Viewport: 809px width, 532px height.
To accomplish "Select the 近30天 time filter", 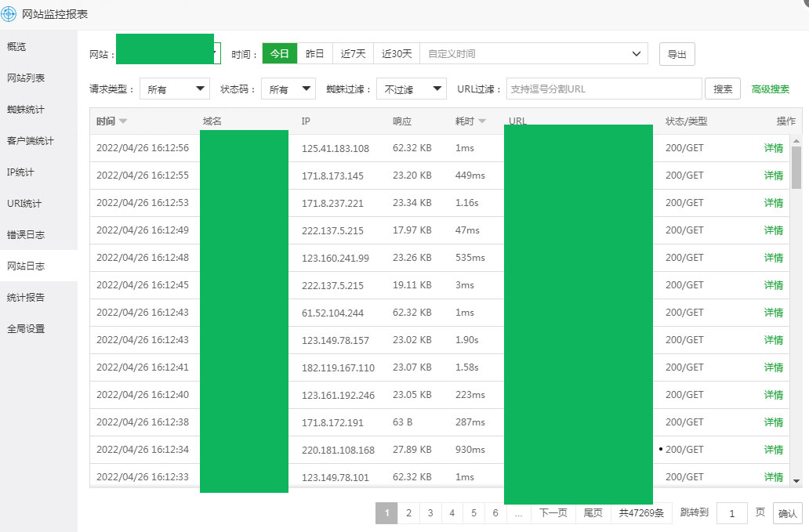I will (397, 53).
